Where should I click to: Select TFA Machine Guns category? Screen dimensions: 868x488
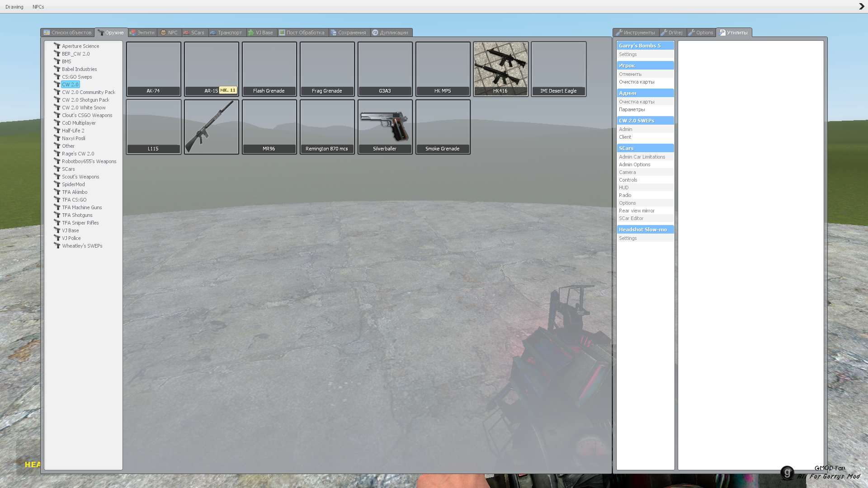[x=82, y=207]
